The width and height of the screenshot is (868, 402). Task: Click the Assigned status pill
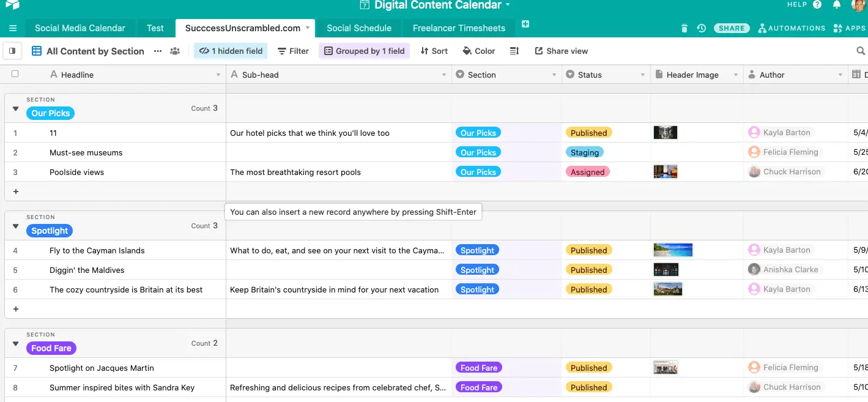(588, 172)
